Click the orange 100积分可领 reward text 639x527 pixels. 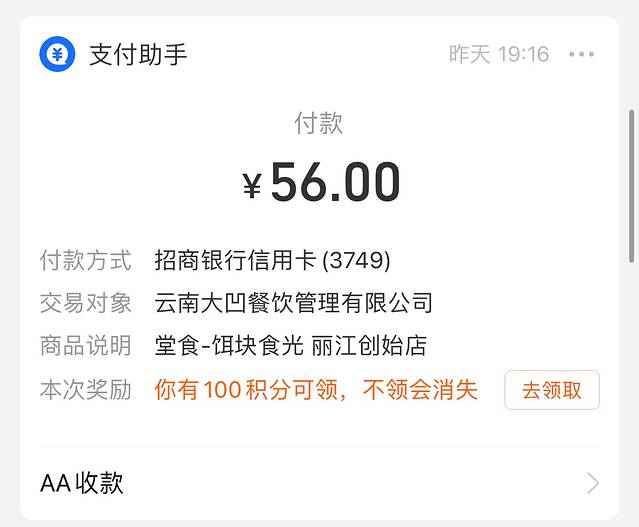pyautogui.click(x=316, y=390)
